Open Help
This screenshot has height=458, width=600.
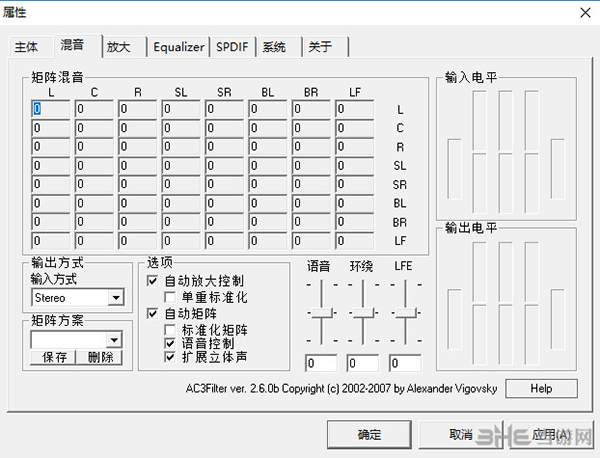[x=541, y=389]
